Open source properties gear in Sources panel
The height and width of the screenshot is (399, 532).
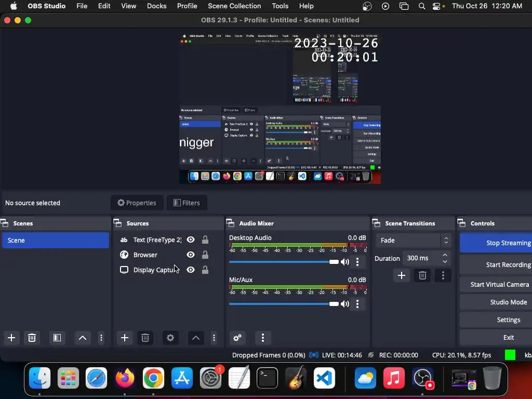170,338
